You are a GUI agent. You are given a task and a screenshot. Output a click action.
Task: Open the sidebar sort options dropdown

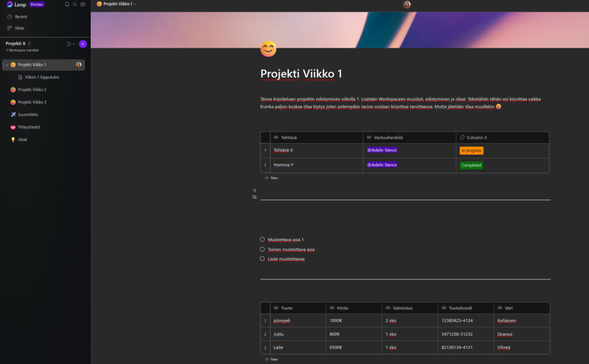71,44
